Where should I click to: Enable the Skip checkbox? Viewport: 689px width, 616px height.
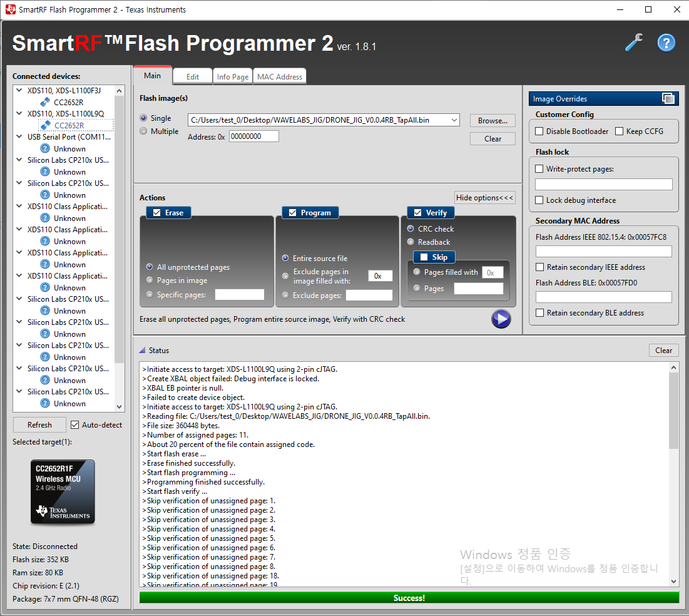(x=424, y=257)
